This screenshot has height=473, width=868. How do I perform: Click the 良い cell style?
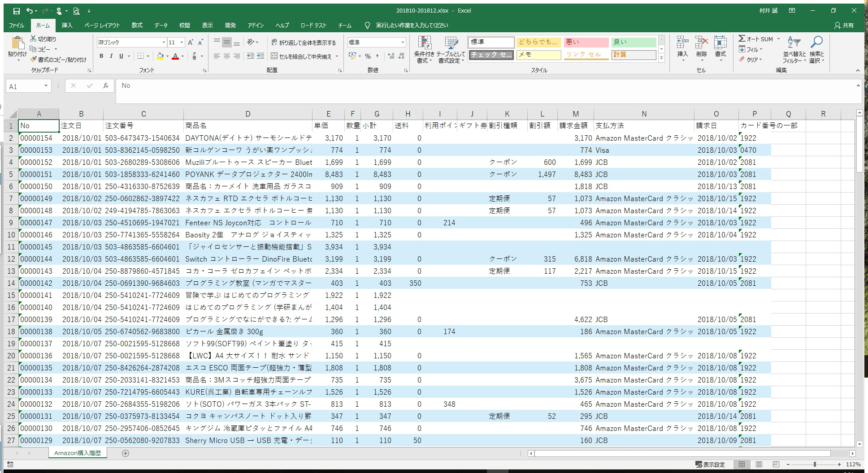click(x=633, y=42)
